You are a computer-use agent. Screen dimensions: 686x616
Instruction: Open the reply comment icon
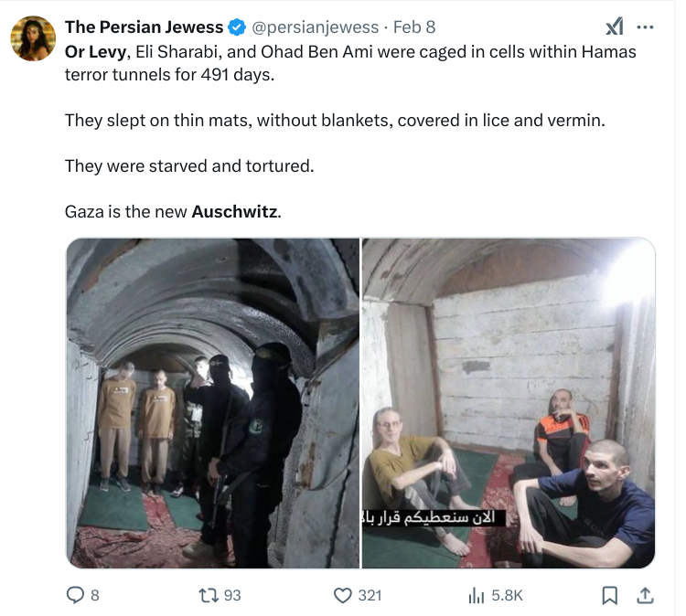click(x=75, y=595)
